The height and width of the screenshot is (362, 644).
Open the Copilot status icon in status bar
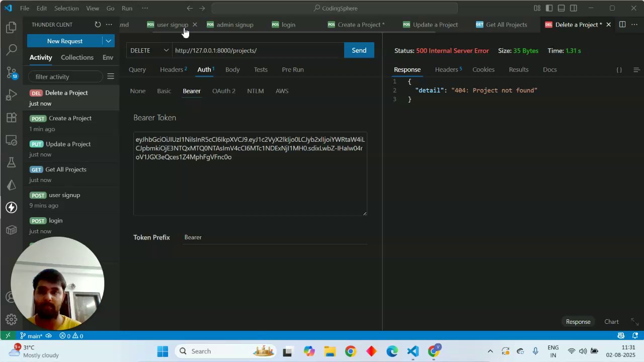point(621,336)
